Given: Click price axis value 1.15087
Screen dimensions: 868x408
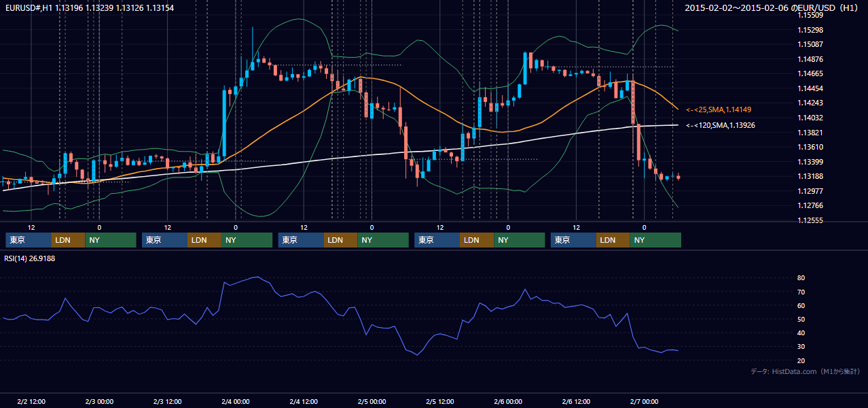Looking at the screenshot, I should pos(810,44).
